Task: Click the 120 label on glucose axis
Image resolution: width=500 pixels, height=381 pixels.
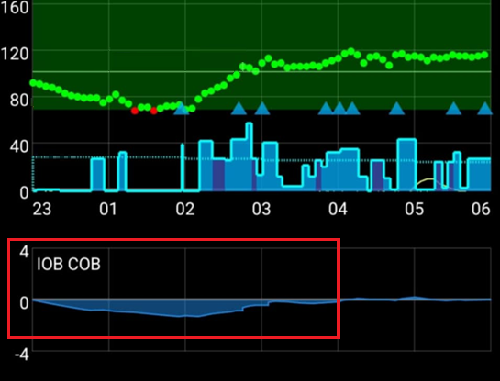Action: pyautogui.click(x=14, y=53)
